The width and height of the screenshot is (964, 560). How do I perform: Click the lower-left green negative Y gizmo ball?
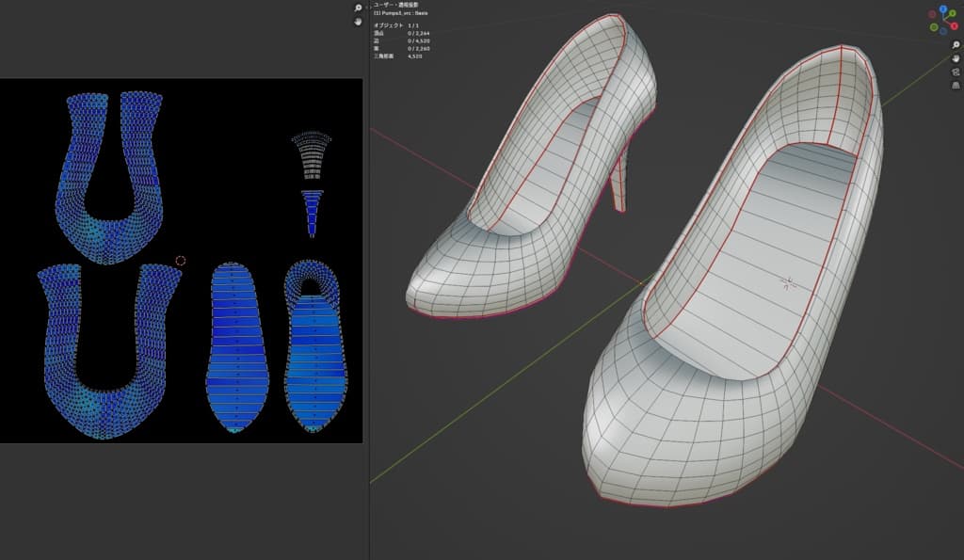pos(935,27)
